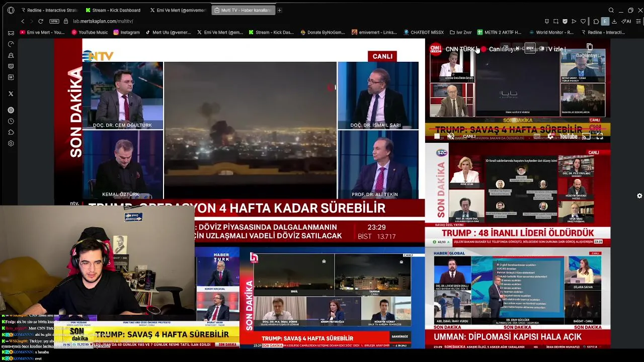Viewport: 644px width, 362px height.
Task: Switch to Redline - Interactive Strategy tab
Action: pyautogui.click(x=49, y=10)
